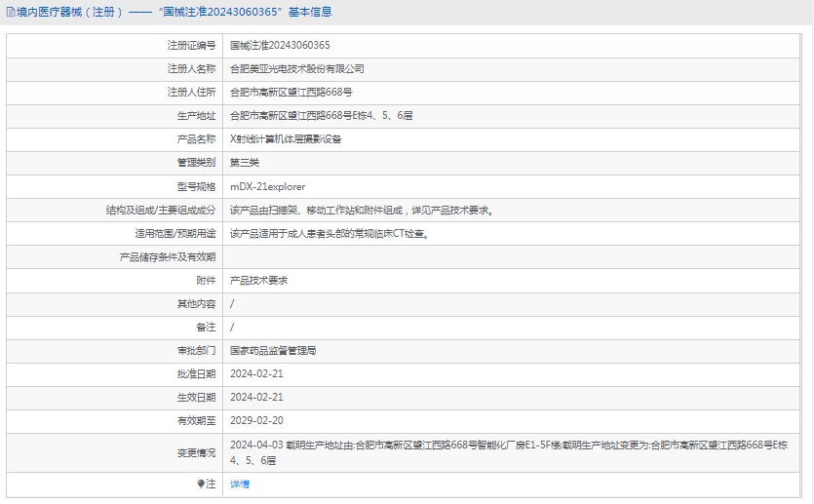Select the date in the 批准日期 row
The image size is (814, 504).
tap(256, 374)
